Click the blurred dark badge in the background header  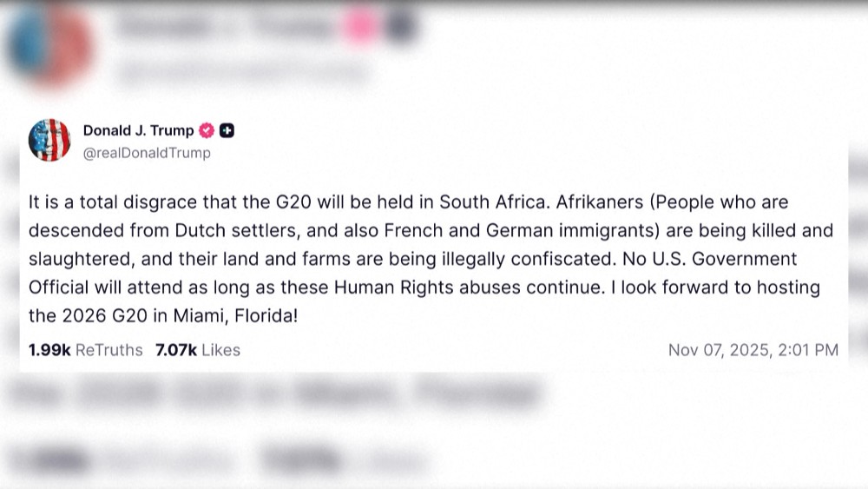[x=398, y=28]
